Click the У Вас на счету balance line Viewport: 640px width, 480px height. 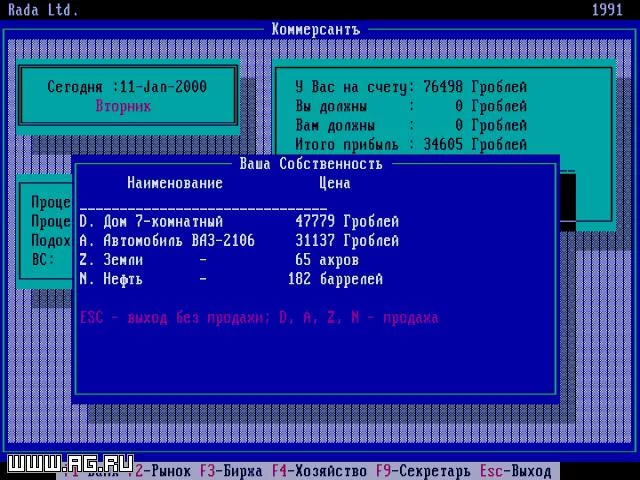(411, 87)
